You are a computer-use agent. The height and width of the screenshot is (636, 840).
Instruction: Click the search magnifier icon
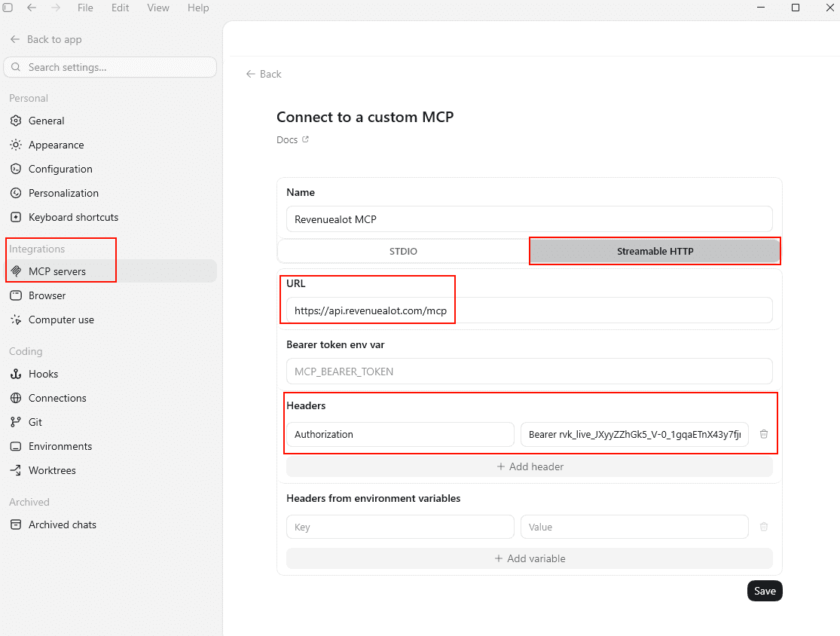[16, 67]
